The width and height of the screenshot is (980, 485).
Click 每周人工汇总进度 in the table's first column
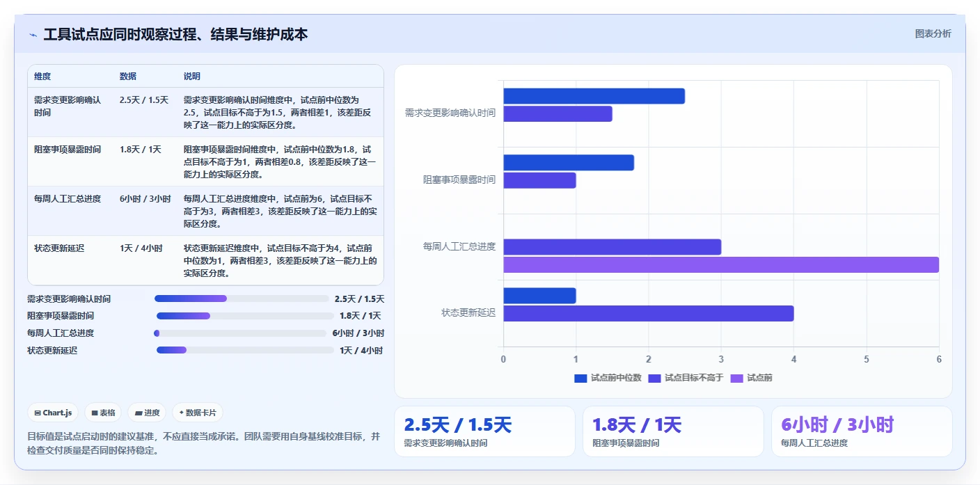pos(68,199)
